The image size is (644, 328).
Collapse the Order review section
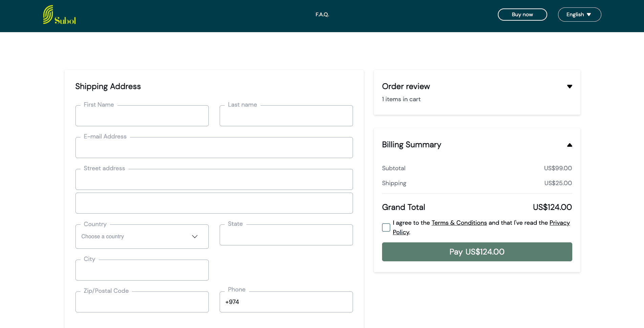[x=570, y=86]
